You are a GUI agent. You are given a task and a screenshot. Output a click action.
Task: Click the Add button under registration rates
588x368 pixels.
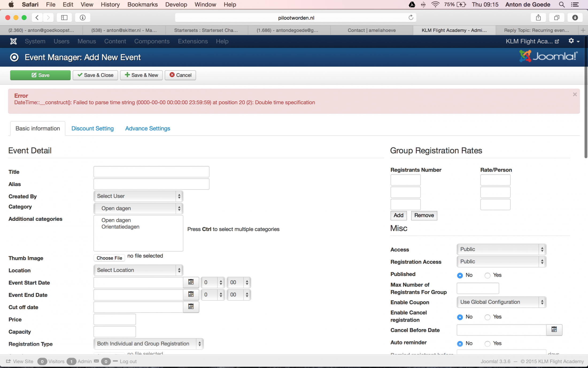pyautogui.click(x=398, y=215)
